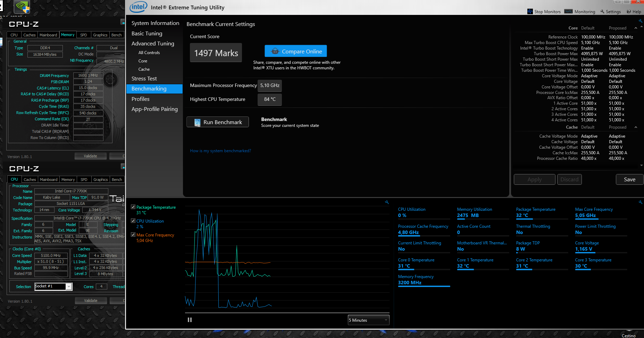644x338 pixels.
Task: Switch to Memory tab in bottom CPU-Z window
Action: pyautogui.click(x=68, y=180)
